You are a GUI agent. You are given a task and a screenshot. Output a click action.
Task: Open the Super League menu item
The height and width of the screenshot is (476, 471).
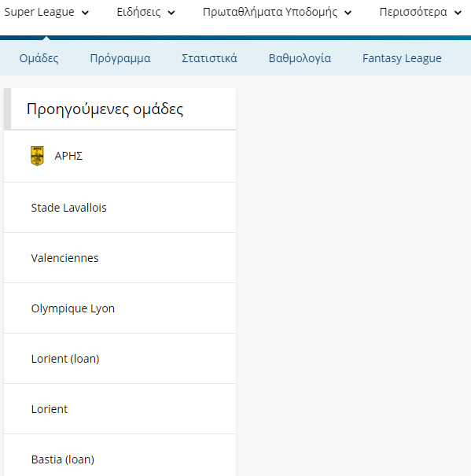tap(39, 12)
